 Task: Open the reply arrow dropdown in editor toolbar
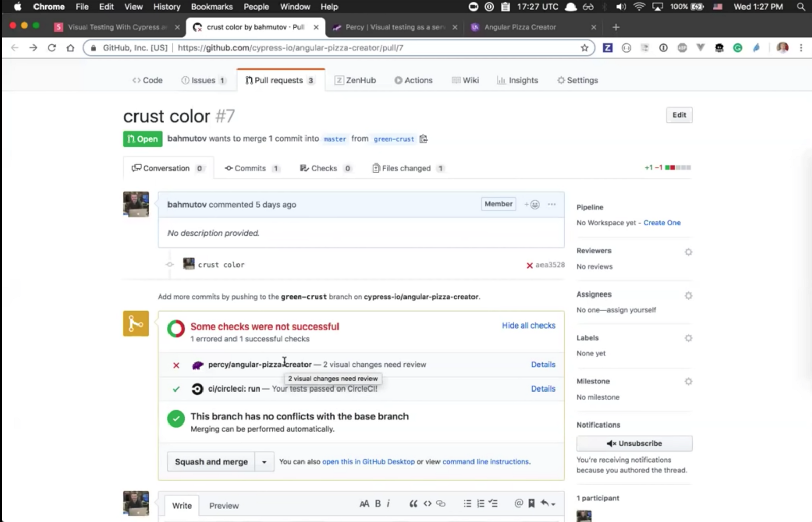pyautogui.click(x=548, y=503)
